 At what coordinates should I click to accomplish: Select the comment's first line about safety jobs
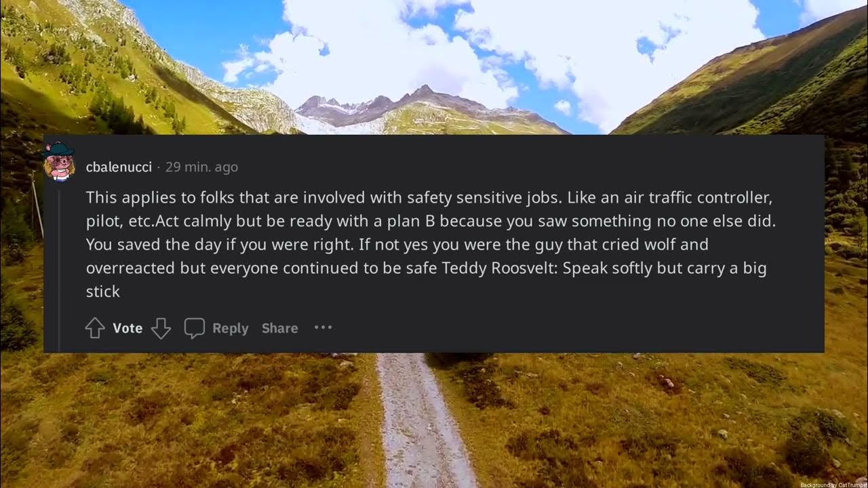[429, 198]
